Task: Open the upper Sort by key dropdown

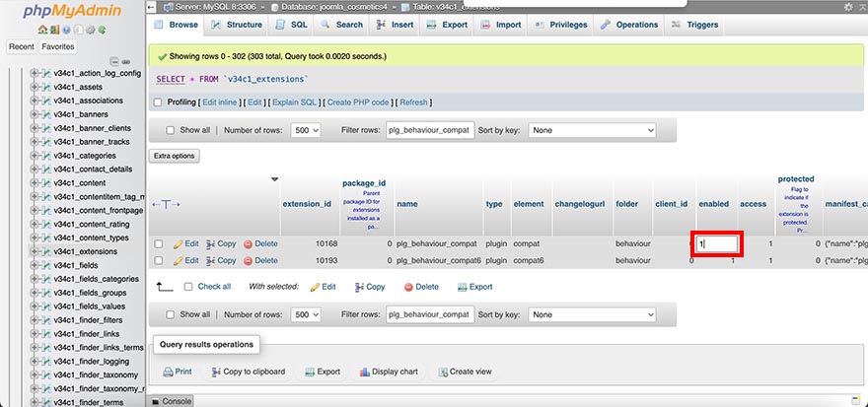Action: pyautogui.click(x=592, y=130)
